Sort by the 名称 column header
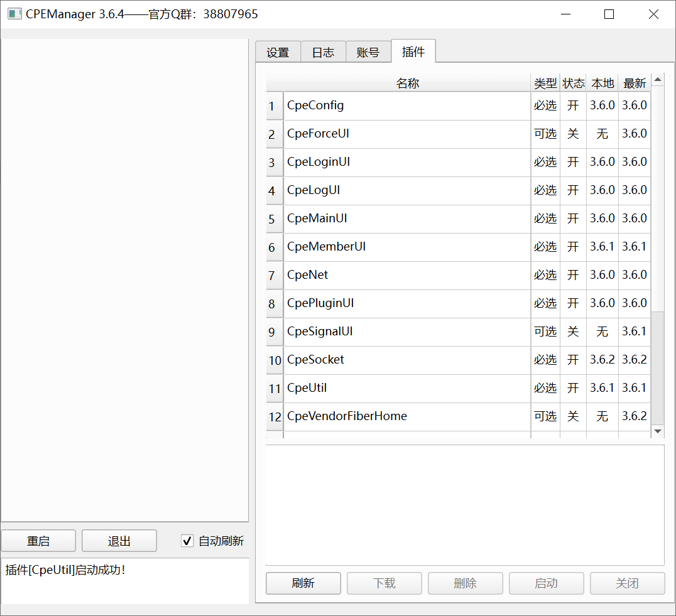Screen dimensions: 676x616 click(x=407, y=84)
